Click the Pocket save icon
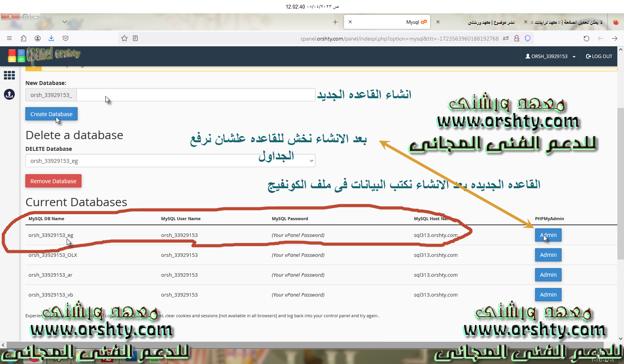The height and width of the screenshot is (364, 624). [x=66, y=38]
